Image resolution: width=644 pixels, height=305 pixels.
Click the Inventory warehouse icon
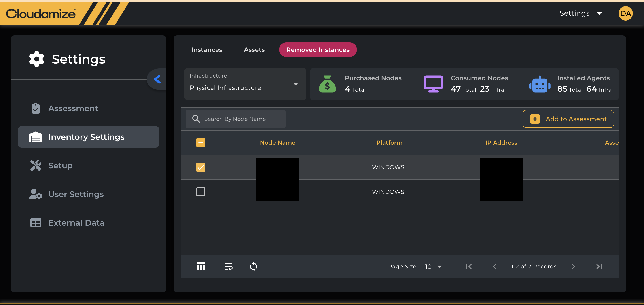pyautogui.click(x=36, y=137)
